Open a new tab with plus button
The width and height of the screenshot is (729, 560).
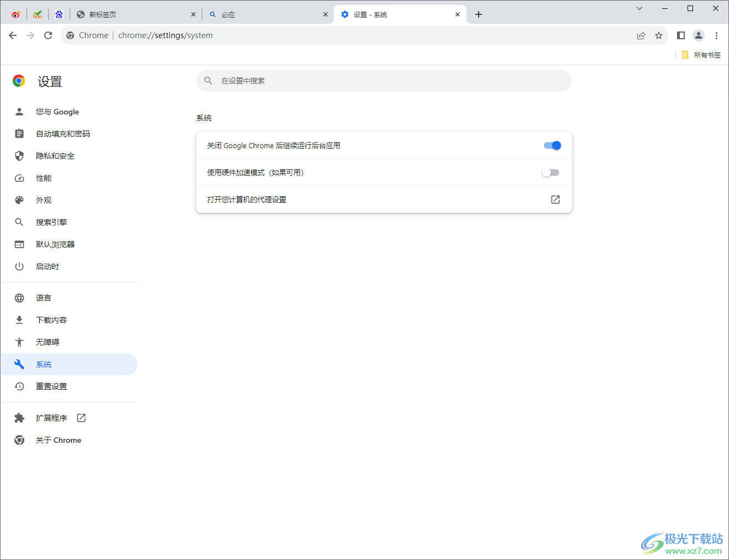[479, 14]
